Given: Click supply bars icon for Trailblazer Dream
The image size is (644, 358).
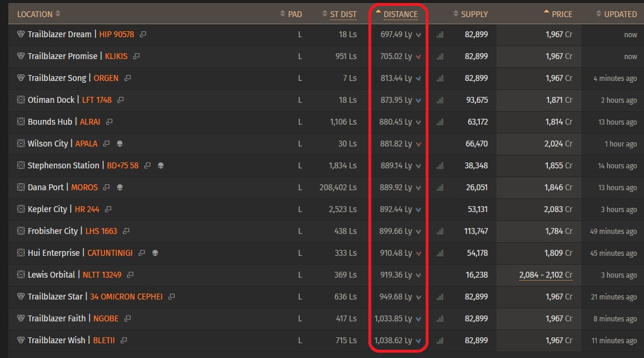Looking at the screenshot, I should click(x=440, y=34).
